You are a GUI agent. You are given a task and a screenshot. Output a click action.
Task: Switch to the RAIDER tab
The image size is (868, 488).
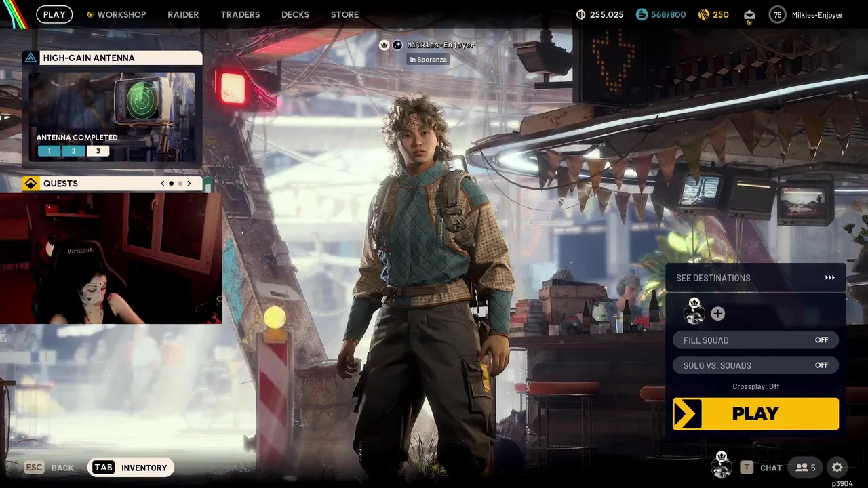[x=183, y=14]
